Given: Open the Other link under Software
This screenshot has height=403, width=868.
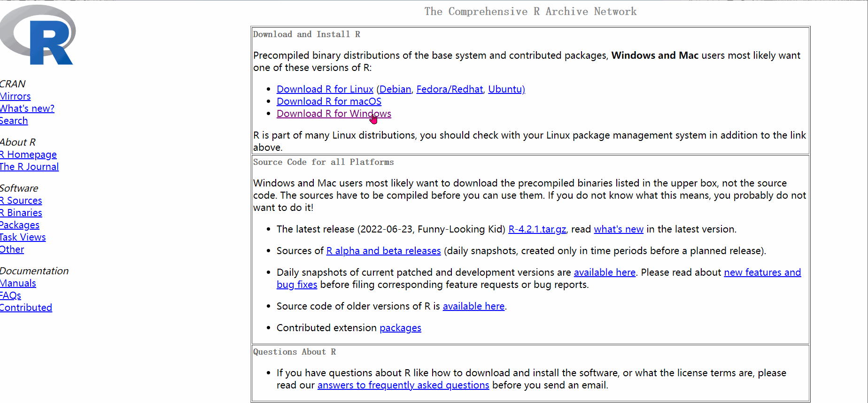Looking at the screenshot, I should (x=12, y=249).
